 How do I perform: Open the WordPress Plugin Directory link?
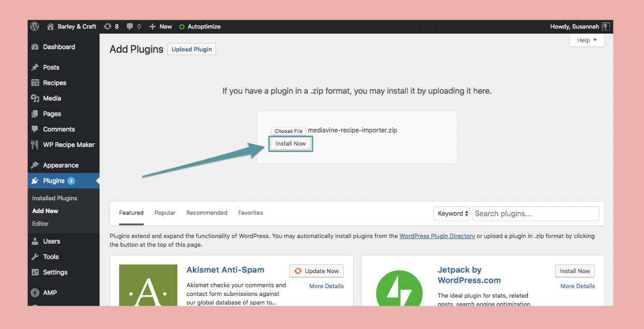tap(437, 236)
